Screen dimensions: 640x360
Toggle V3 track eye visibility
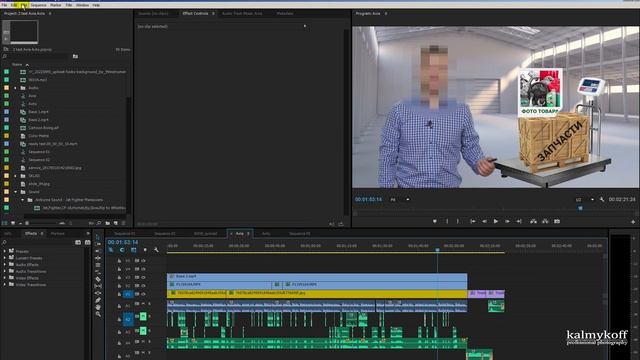[143, 278]
